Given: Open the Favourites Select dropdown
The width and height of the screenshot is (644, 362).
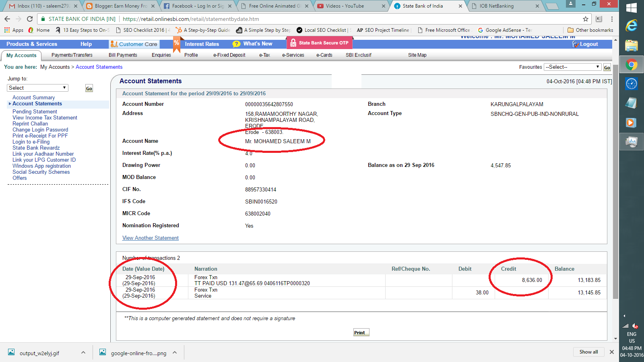Looking at the screenshot, I should (572, 67).
